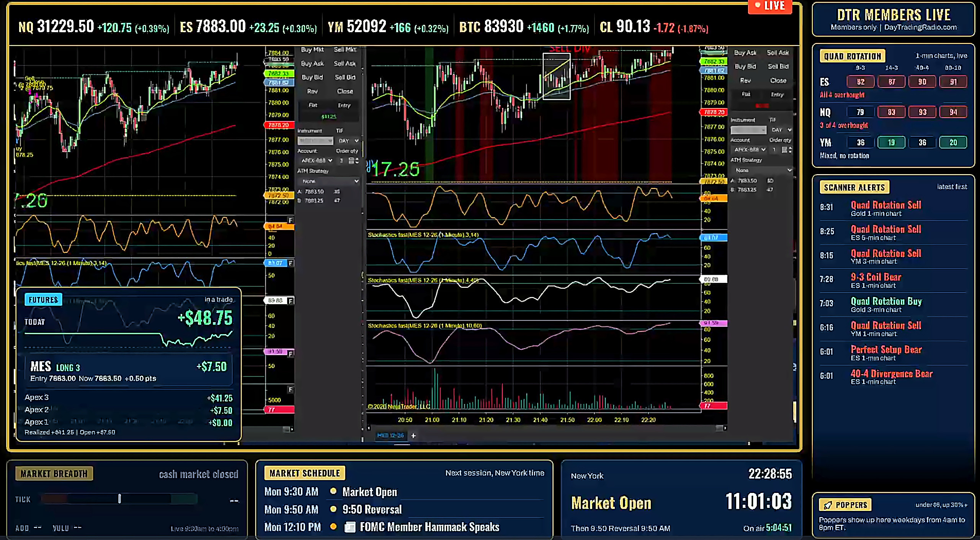
Task: Click the YM 14-3 value 19 box
Action: click(891, 143)
